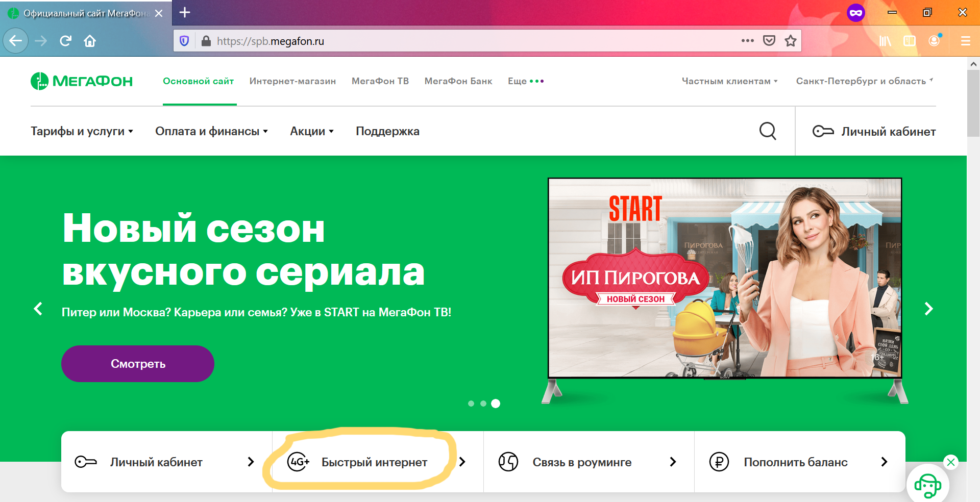Show the sidebars icon in toolbar

point(910,41)
